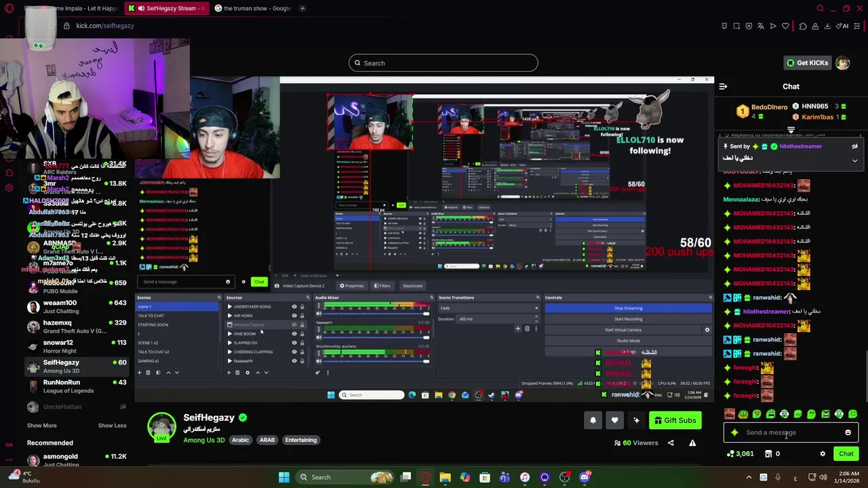868x488 pixels.
Task: Open hazemxq channel in sidebar
Action: click(x=77, y=327)
